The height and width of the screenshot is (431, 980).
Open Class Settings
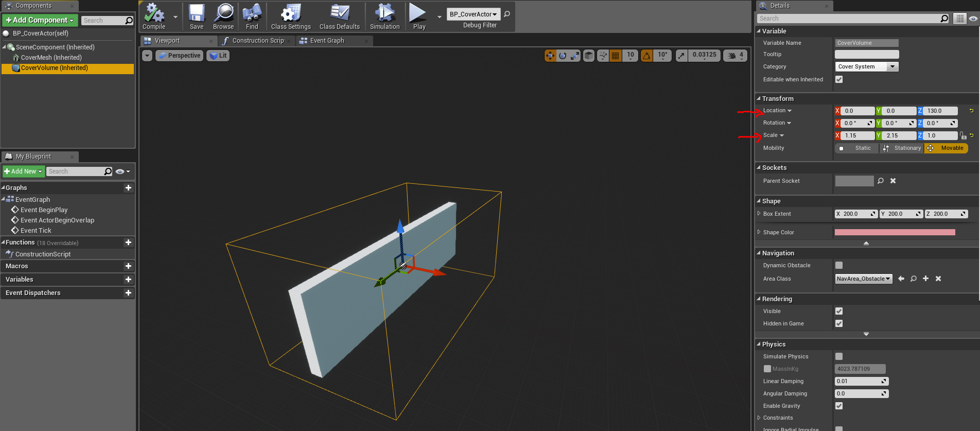(x=291, y=16)
